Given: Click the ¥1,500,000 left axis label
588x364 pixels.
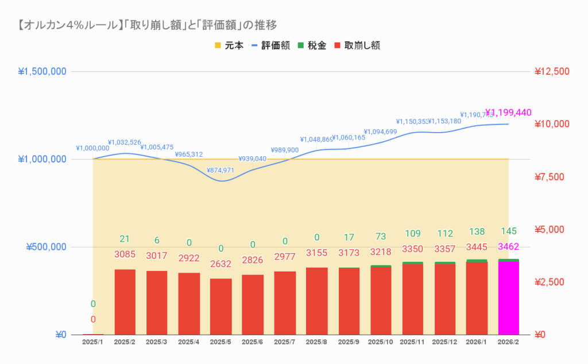Looking at the screenshot, I should [x=42, y=72].
